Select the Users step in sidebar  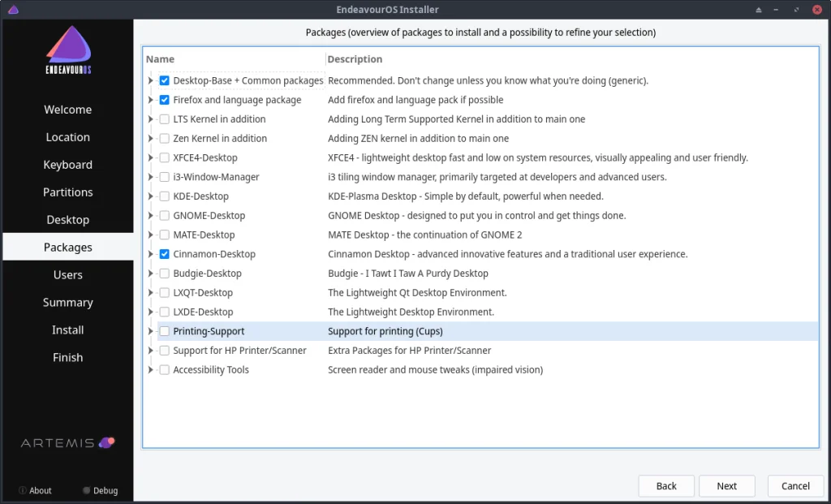pyautogui.click(x=68, y=275)
